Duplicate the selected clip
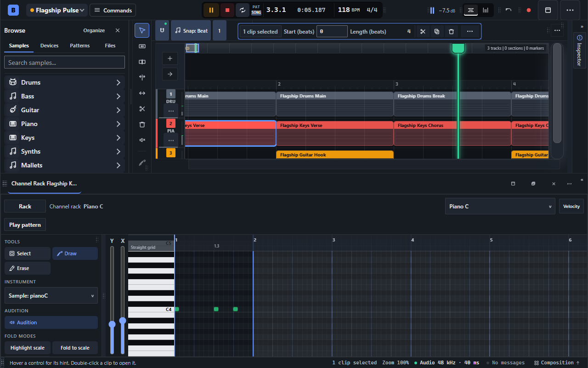The height and width of the screenshot is (368, 588). 437,31
